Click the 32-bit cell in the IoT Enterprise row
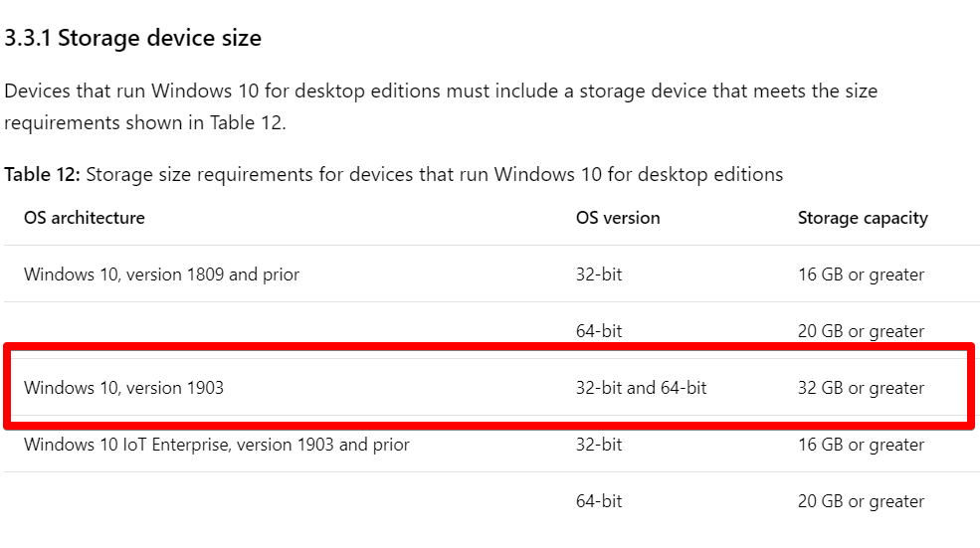This screenshot has width=980, height=548. (599, 445)
